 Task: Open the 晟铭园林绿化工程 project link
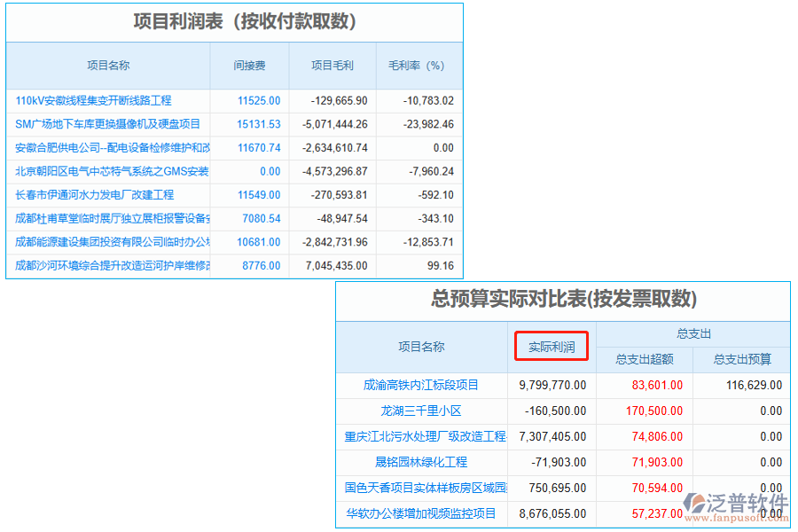click(x=421, y=462)
